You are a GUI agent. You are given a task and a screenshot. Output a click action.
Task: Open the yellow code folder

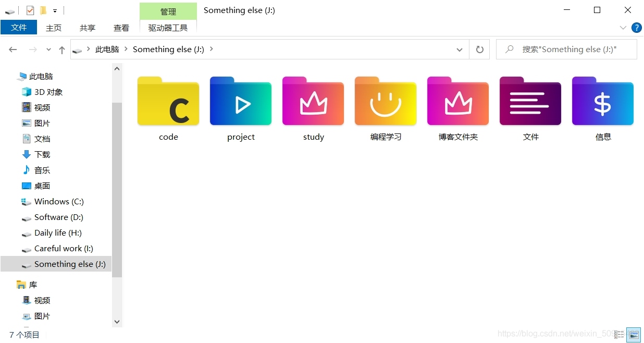[168, 102]
